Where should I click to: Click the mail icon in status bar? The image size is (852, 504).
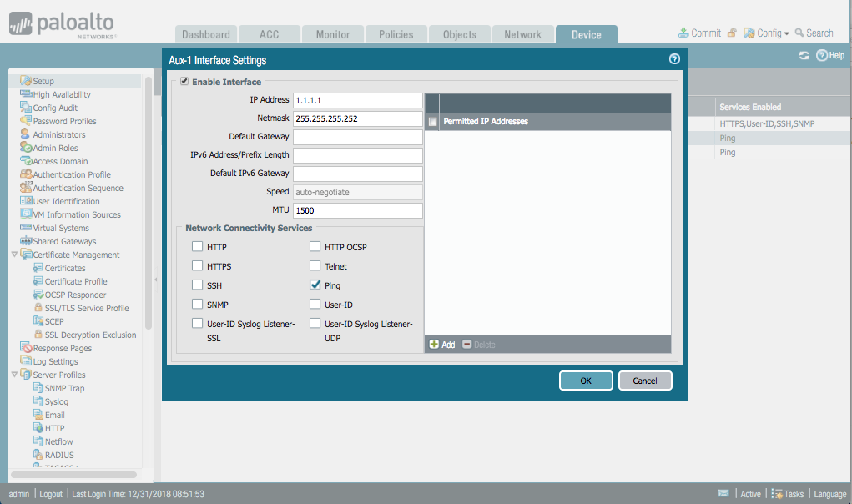[x=723, y=493]
